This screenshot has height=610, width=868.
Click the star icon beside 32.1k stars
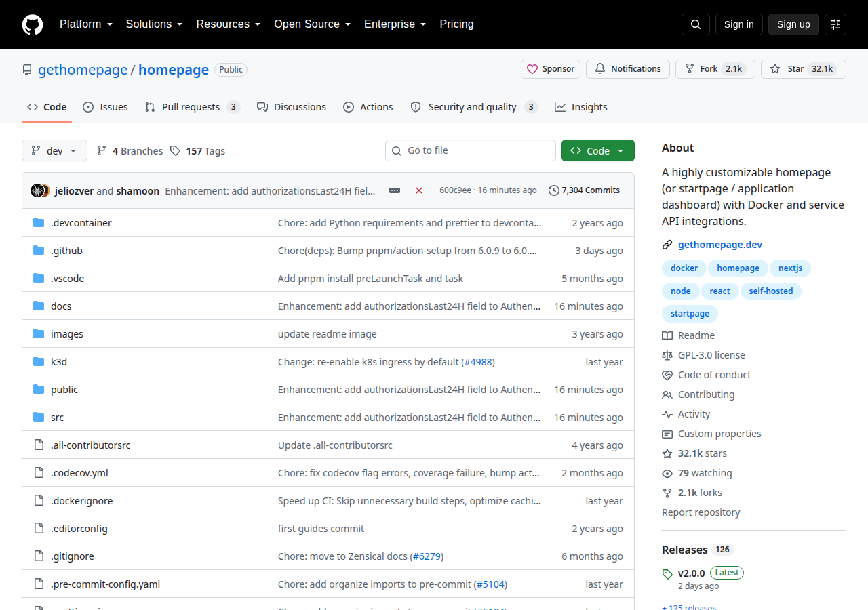(x=667, y=453)
